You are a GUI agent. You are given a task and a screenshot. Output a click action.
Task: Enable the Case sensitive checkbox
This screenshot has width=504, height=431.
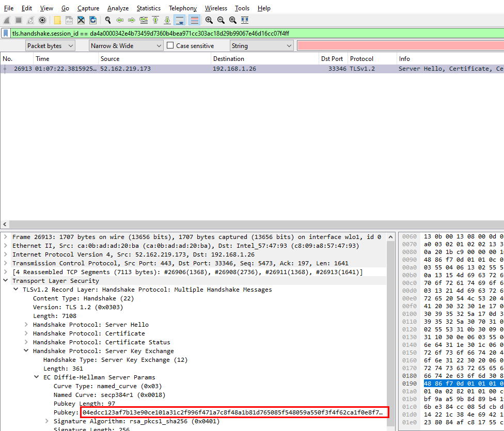[x=170, y=45]
